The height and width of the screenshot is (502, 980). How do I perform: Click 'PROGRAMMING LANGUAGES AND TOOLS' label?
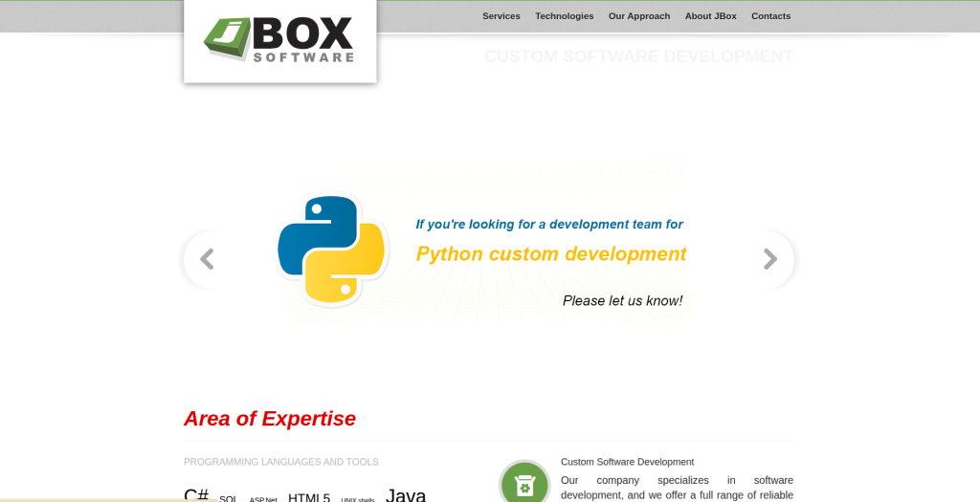(281, 462)
